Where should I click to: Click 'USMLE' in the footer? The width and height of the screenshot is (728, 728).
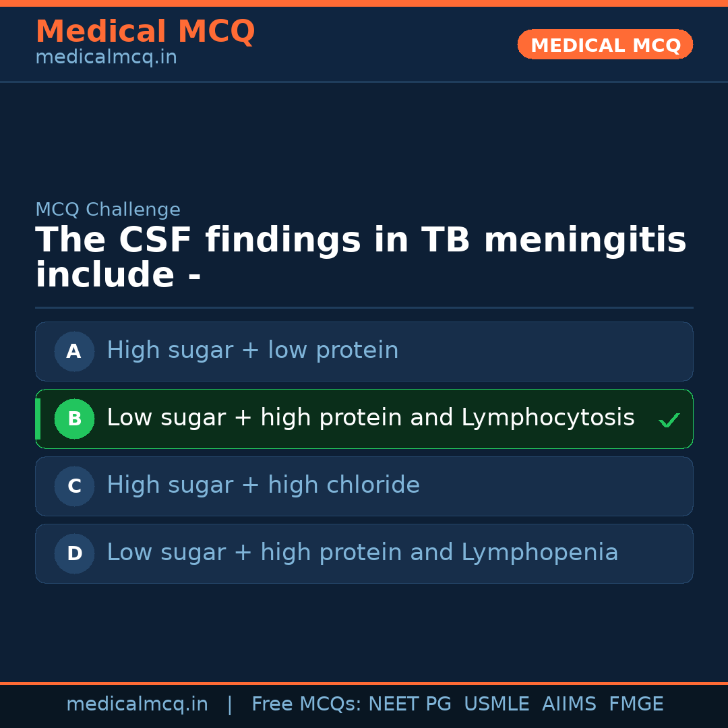496,704
